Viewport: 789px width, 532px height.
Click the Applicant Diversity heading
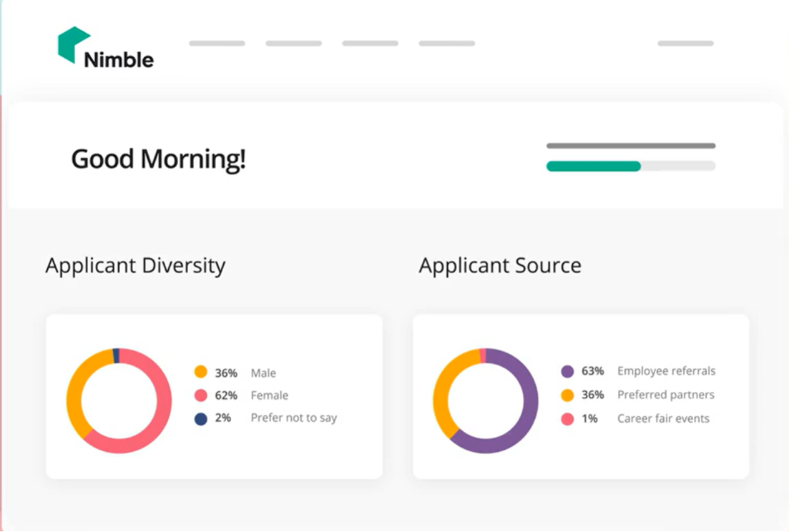click(135, 266)
